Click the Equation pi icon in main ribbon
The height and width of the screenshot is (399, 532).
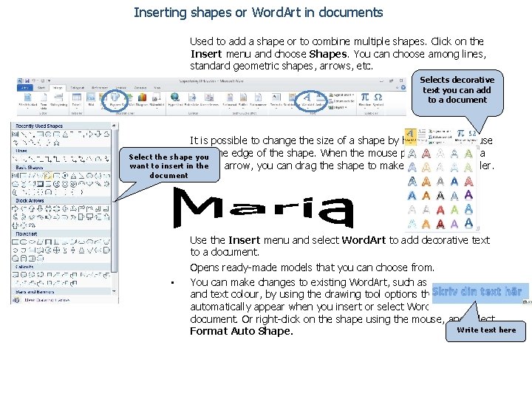[x=365, y=99]
